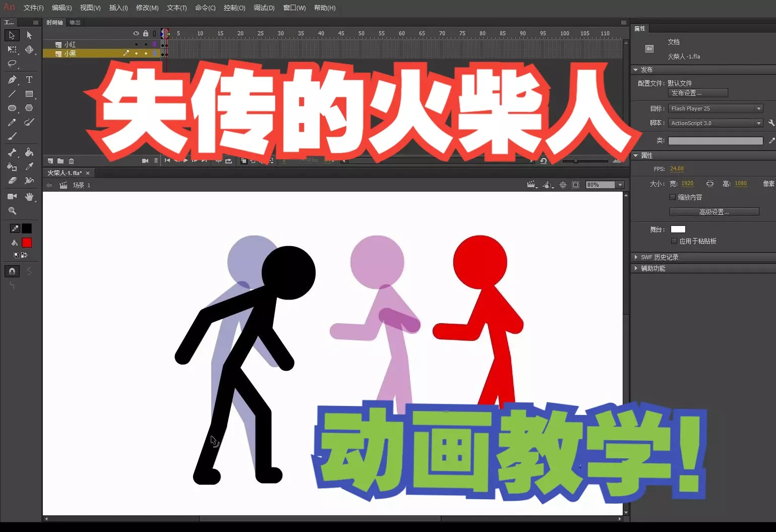Screen dimensions: 776x532
Task: Toggle visibility dot for layer 小红
Action: point(136,44)
